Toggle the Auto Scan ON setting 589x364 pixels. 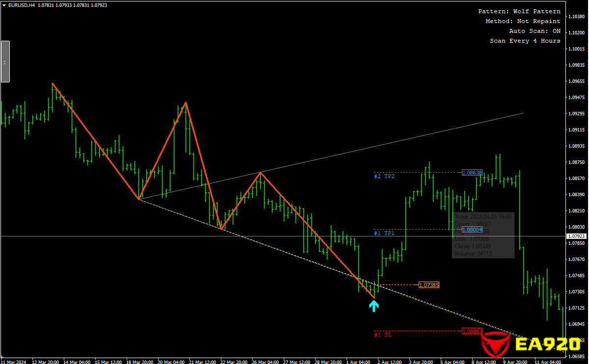535,30
